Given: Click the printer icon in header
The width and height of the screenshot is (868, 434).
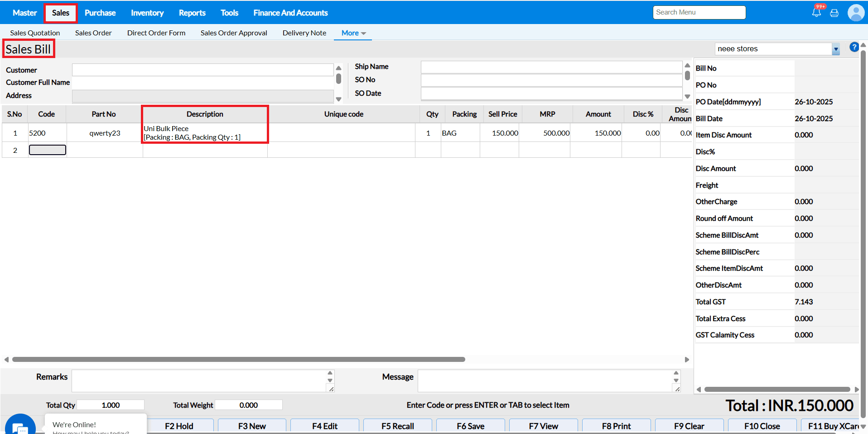Looking at the screenshot, I should pyautogui.click(x=834, y=13).
